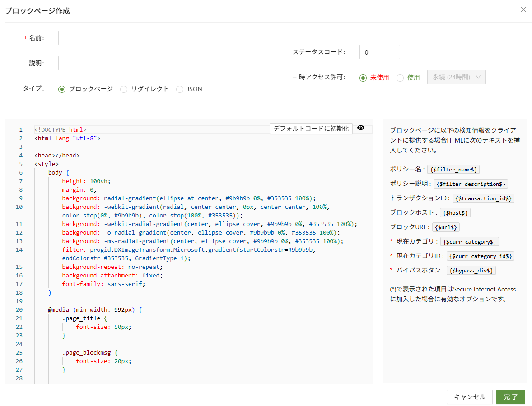Focus the 名前 input field

click(148, 38)
